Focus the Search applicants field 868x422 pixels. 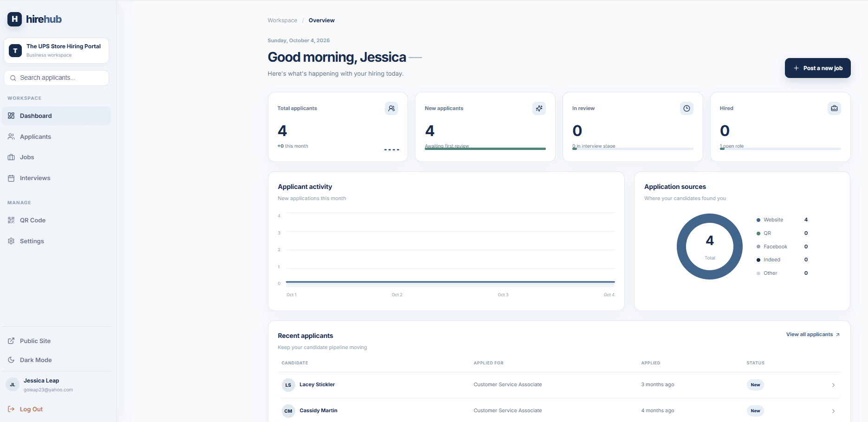pos(56,78)
